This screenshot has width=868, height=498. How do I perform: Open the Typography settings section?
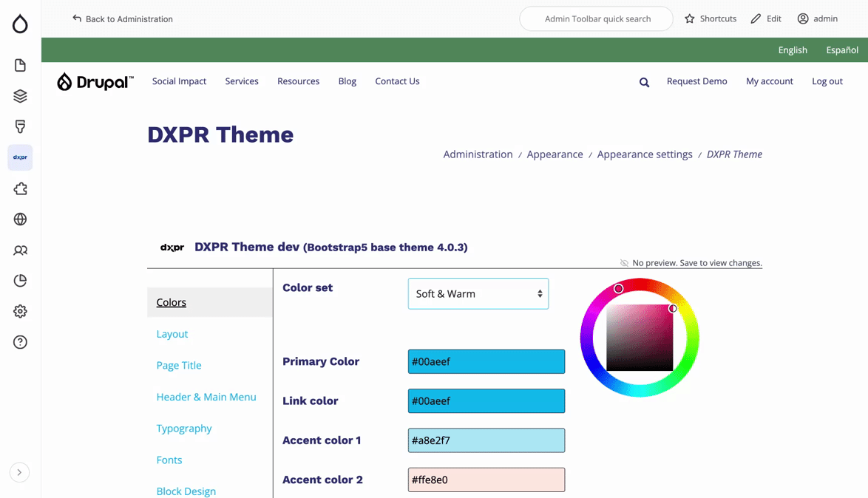[184, 429]
